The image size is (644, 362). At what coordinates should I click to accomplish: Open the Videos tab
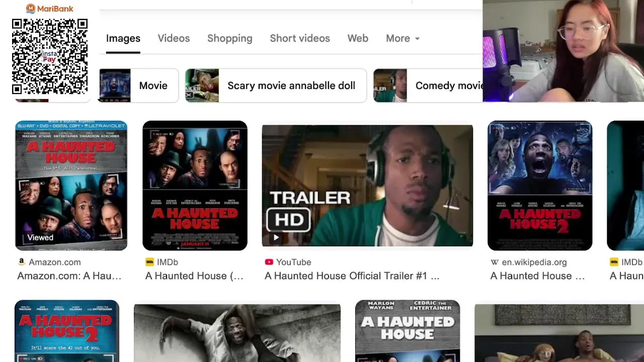pyautogui.click(x=174, y=38)
